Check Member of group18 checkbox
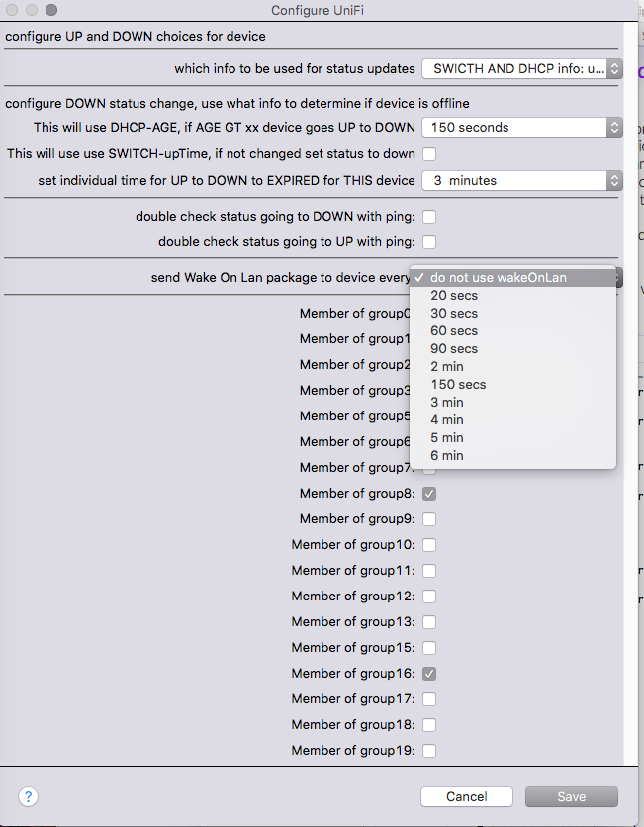Viewport: 644px width, 827px height. pos(429,725)
